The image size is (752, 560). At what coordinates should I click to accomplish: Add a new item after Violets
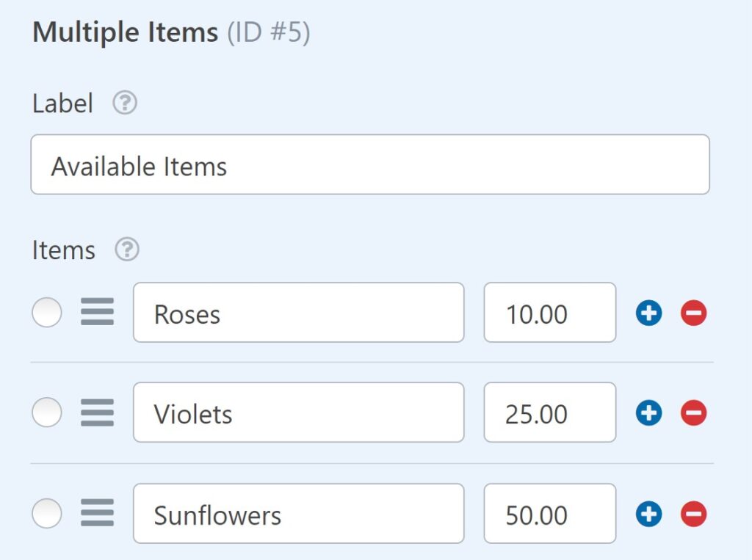(648, 412)
